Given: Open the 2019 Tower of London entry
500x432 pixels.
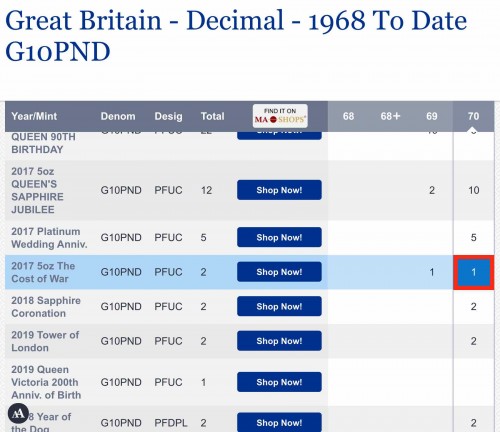Looking at the screenshot, I should pyautogui.click(x=45, y=341).
